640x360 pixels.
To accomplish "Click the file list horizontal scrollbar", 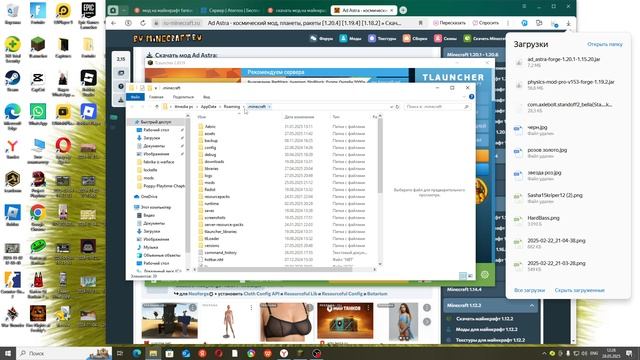I will tap(276, 269).
